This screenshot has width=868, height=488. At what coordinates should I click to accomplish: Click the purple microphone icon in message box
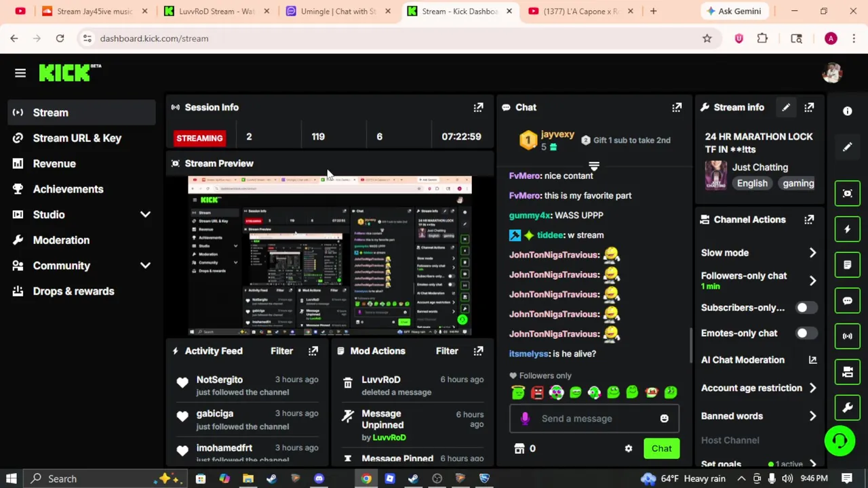525,419
